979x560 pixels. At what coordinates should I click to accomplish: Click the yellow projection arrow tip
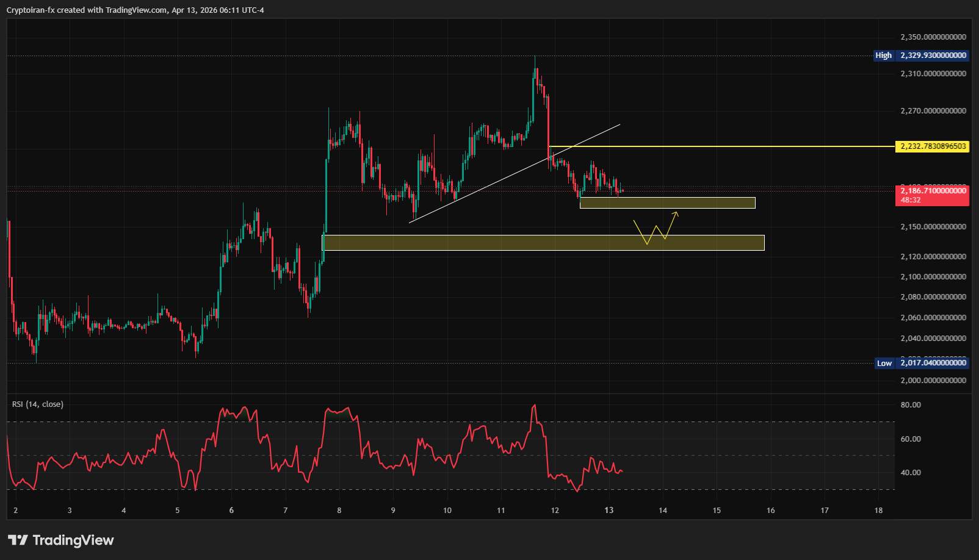point(676,212)
